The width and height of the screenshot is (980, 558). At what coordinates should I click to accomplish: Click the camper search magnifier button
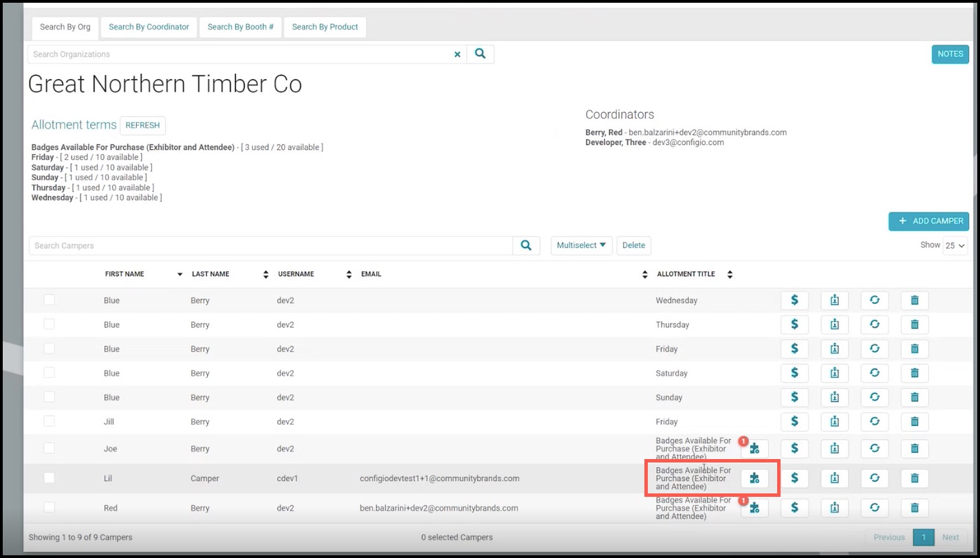(526, 245)
